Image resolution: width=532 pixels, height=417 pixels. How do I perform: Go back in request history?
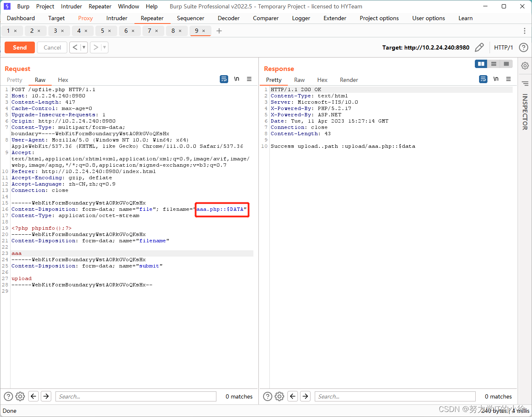(x=75, y=47)
